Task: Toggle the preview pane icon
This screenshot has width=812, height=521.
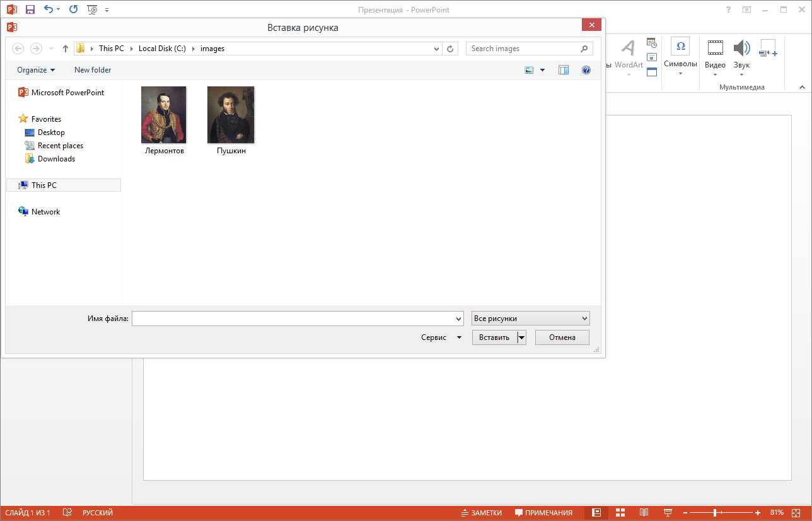Action: (564, 70)
